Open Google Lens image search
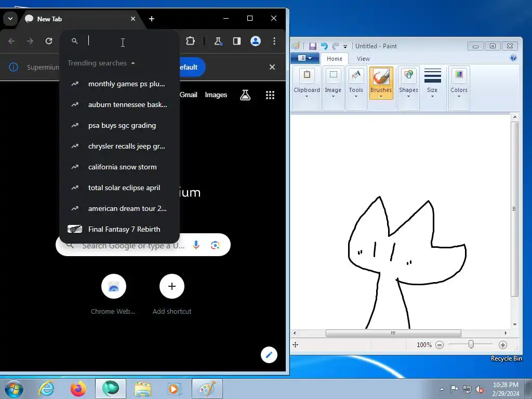Image resolution: width=532 pixels, height=399 pixels. click(x=215, y=245)
